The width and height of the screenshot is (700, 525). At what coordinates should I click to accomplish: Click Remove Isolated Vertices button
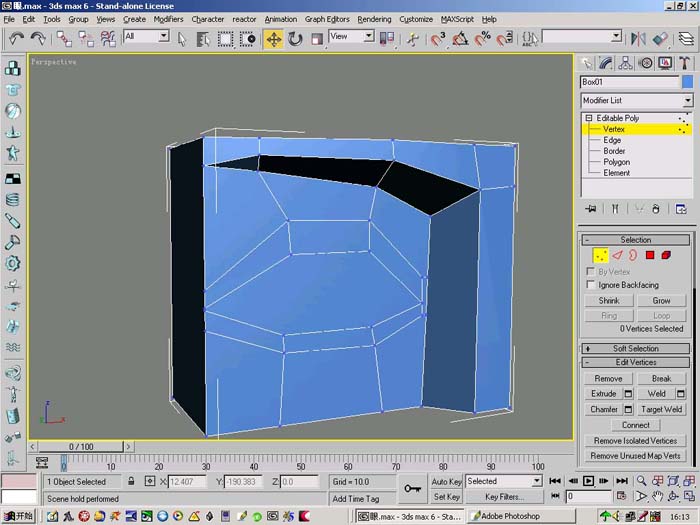click(635, 441)
